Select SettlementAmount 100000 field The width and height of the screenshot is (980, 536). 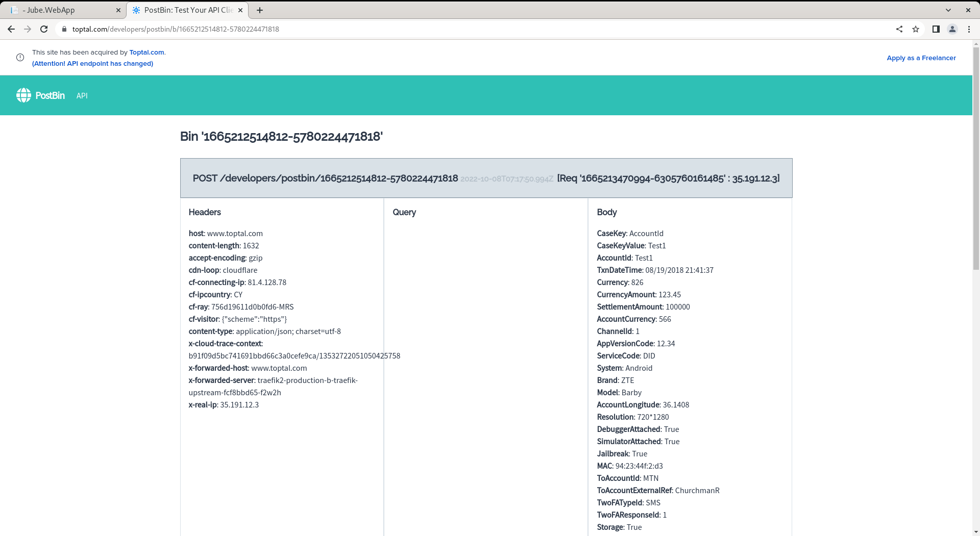(643, 307)
